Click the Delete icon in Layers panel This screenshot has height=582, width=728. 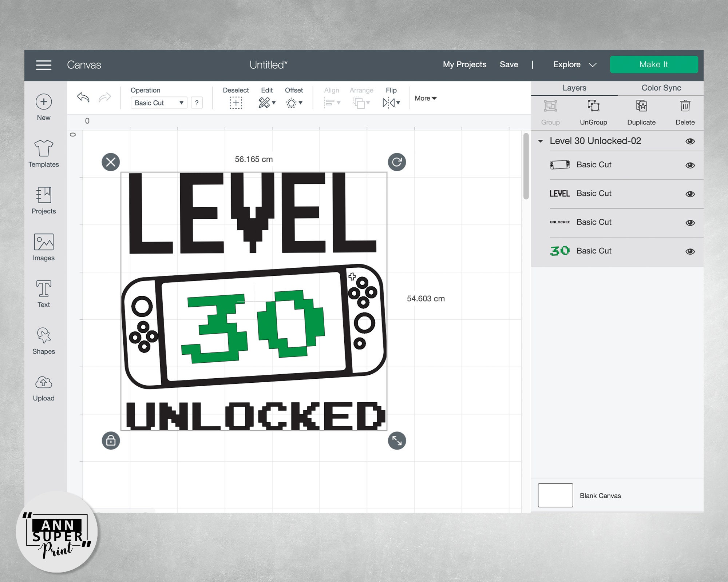685,106
